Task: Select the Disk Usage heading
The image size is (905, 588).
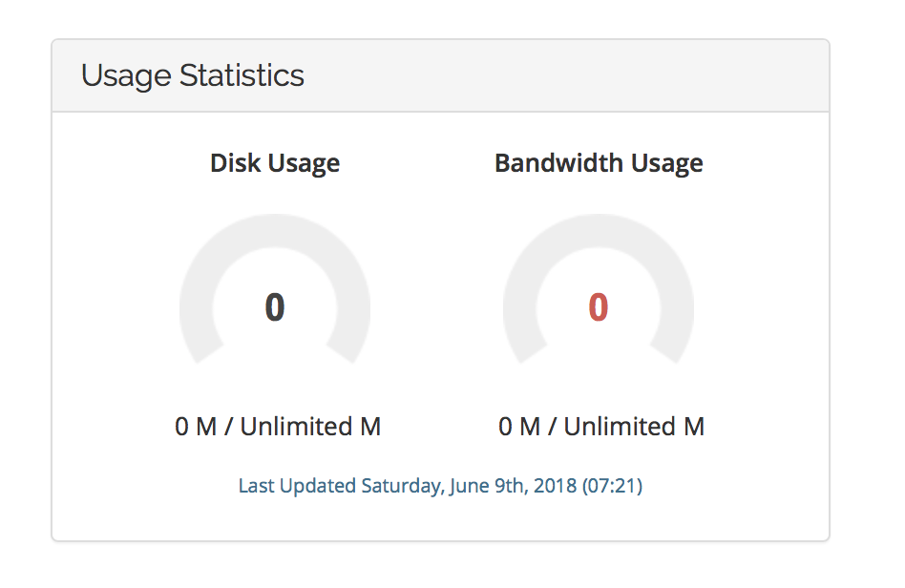Action: 275,163
